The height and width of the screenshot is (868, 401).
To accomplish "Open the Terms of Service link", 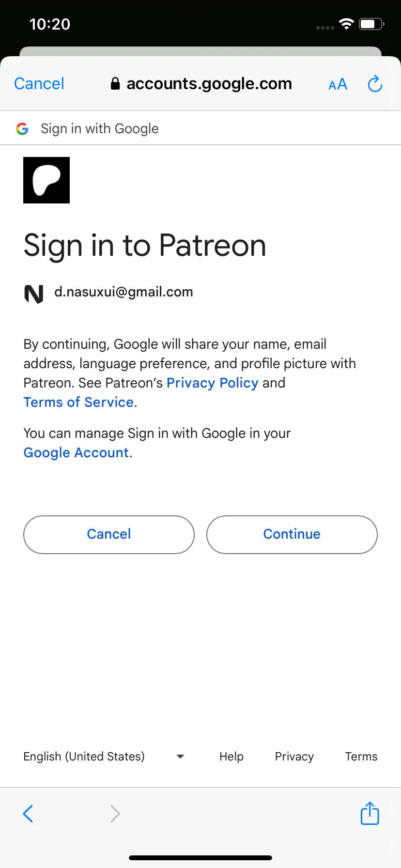I will pyautogui.click(x=78, y=402).
